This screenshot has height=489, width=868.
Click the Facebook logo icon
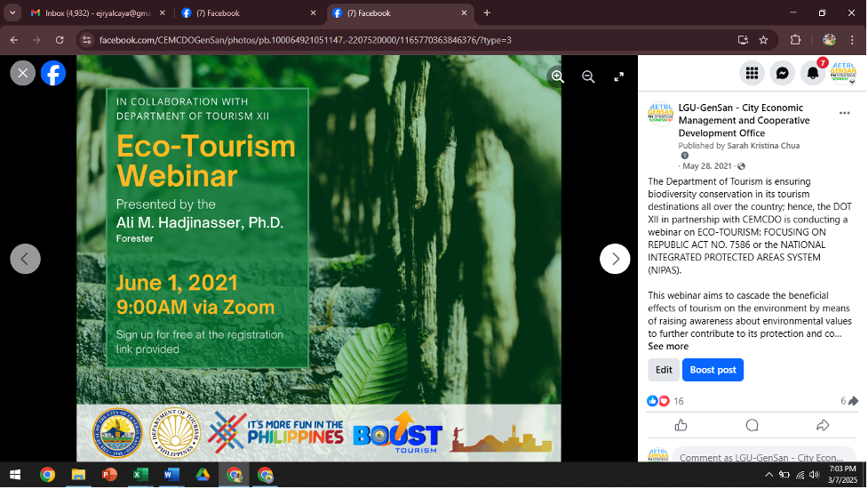[x=53, y=73]
